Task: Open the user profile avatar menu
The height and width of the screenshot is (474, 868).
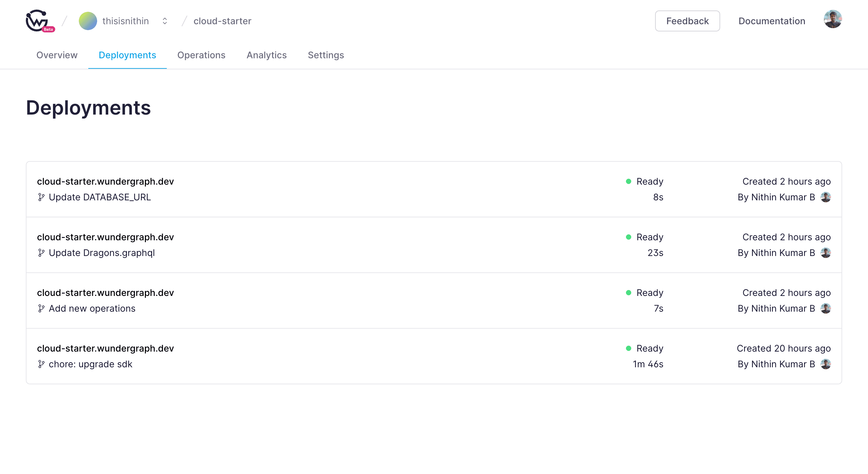Action: coord(833,20)
